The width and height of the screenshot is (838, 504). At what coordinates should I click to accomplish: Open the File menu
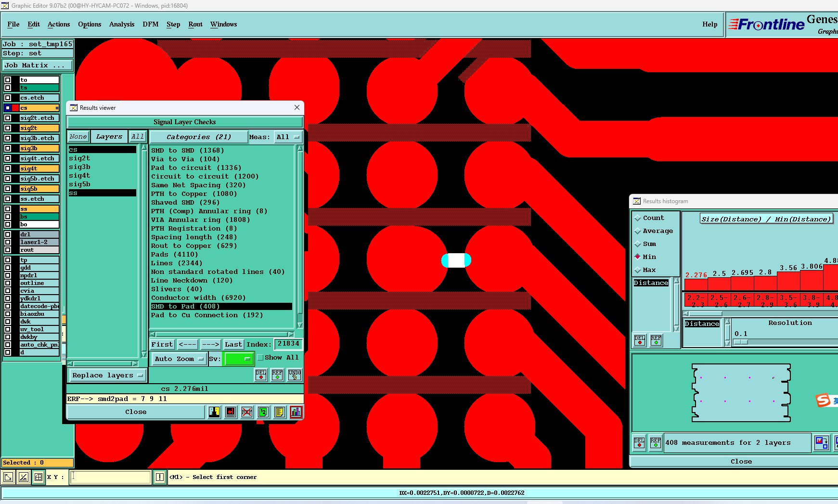(13, 25)
